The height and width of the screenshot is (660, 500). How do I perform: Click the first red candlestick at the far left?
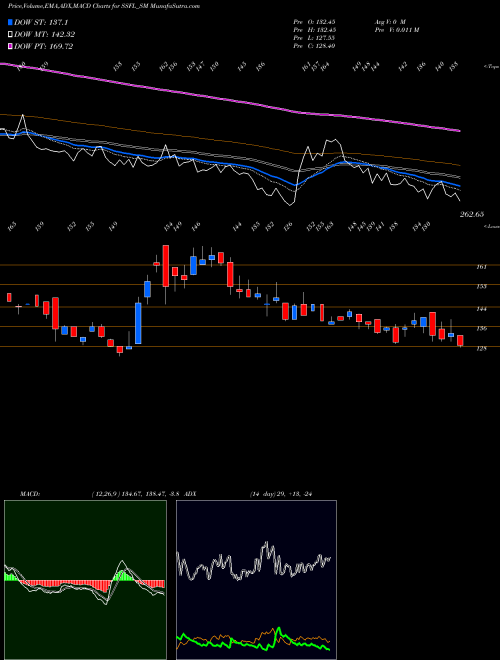pos(9,297)
